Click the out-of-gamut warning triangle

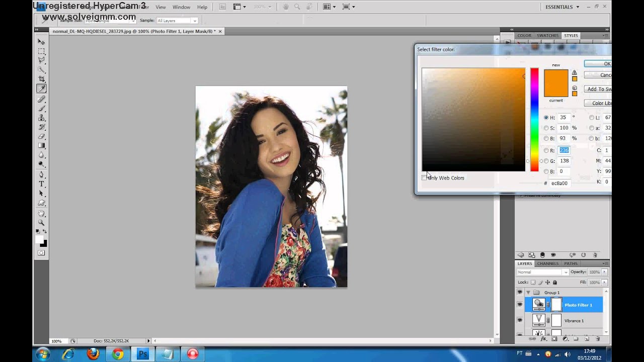574,73
